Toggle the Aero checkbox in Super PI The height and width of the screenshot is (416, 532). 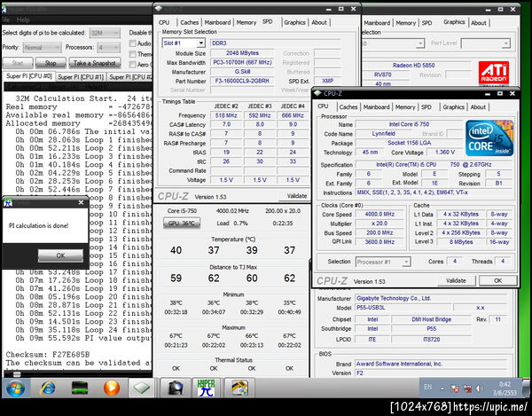tap(132, 65)
